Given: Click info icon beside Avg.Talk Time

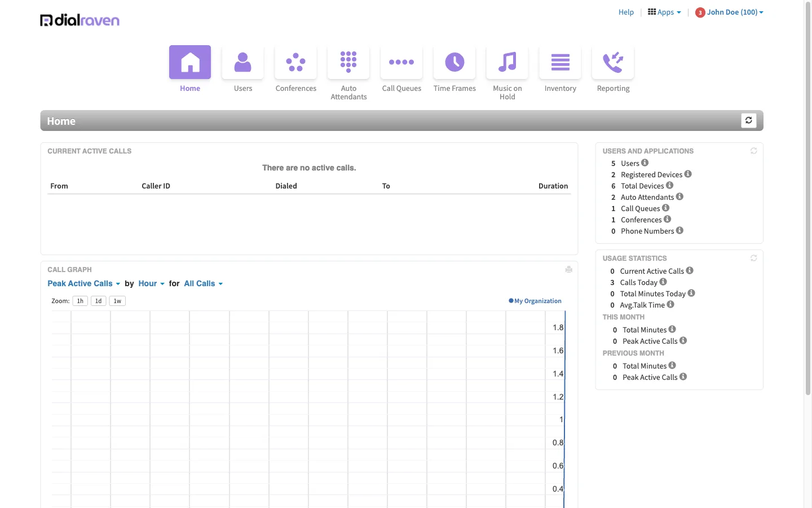Looking at the screenshot, I should point(670,304).
